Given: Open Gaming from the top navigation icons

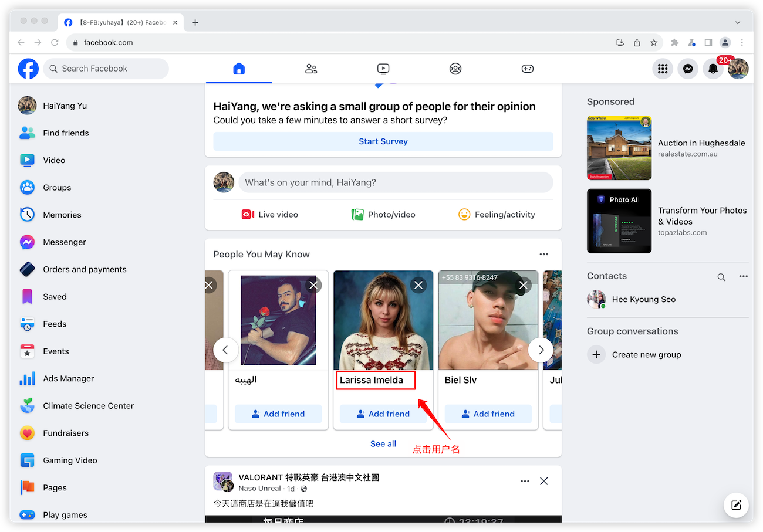Looking at the screenshot, I should tap(528, 69).
